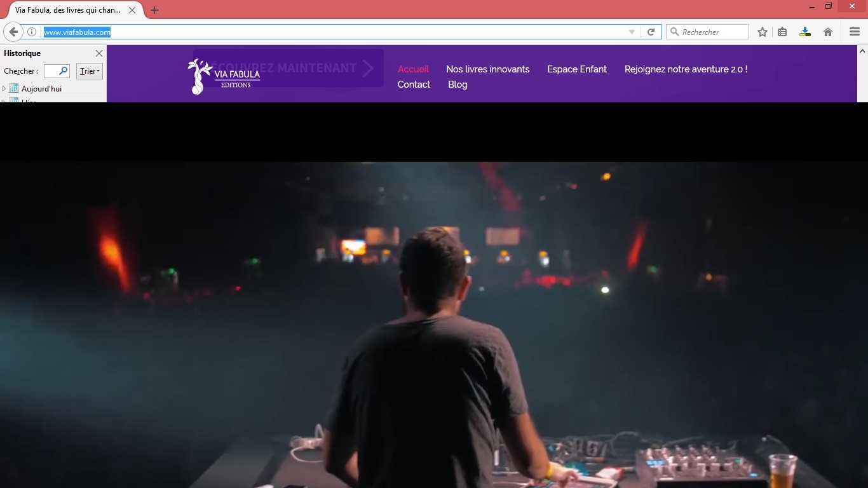Open the Trier sort dropdown
This screenshot has width=868, height=488.
point(90,71)
